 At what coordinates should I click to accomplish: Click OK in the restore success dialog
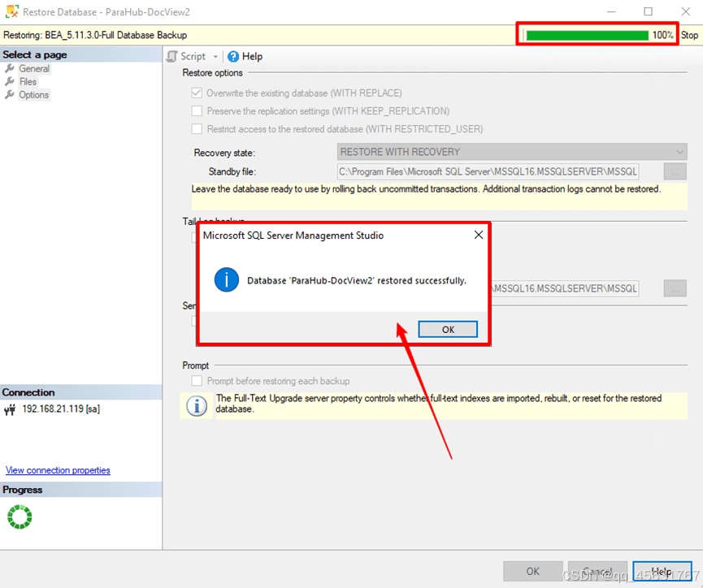(x=448, y=330)
